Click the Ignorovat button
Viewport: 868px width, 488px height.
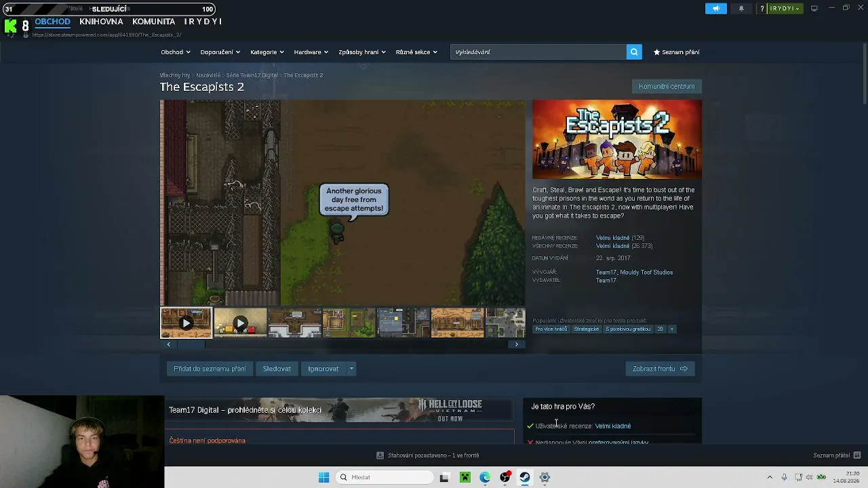point(323,369)
